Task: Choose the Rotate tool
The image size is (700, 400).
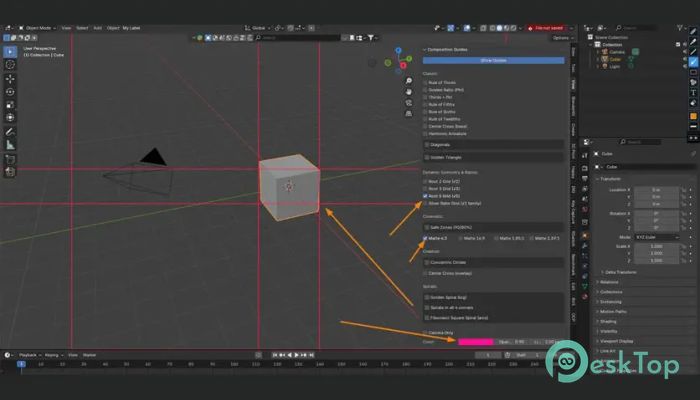Action: pyautogui.click(x=10, y=92)
